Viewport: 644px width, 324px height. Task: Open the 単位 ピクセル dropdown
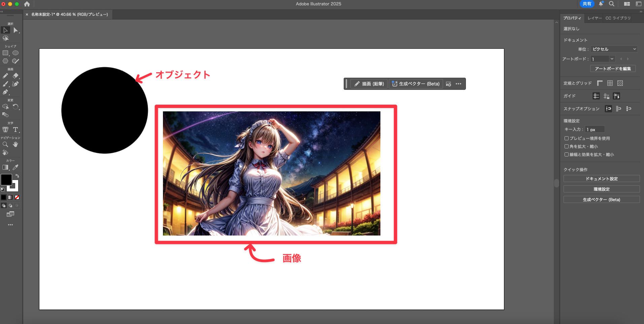(614, 49)
